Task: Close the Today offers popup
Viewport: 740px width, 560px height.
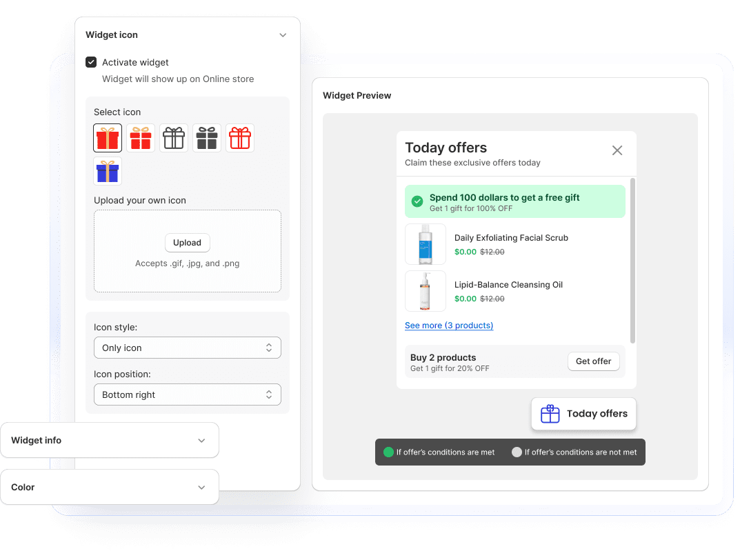Action: pos(617,150)
